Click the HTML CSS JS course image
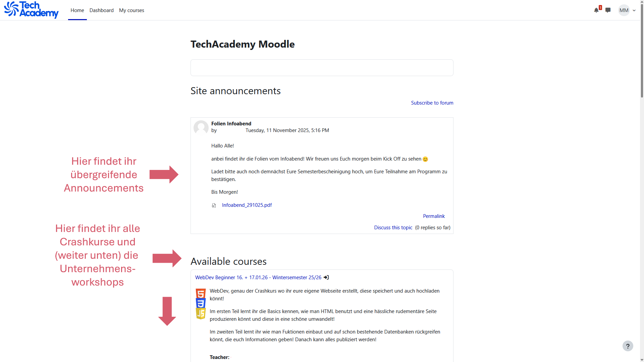Image resolution: width=644 pixels, height=362 pixels. pos(201,304)
